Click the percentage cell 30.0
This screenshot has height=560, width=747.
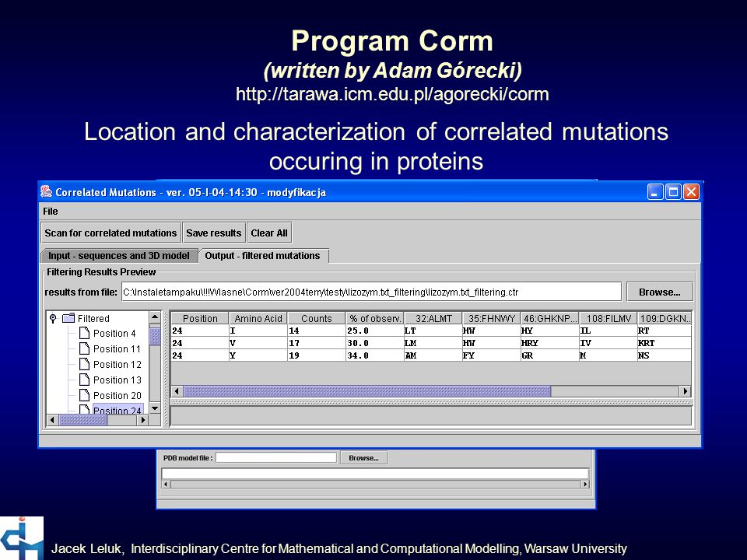pos(375,343)
